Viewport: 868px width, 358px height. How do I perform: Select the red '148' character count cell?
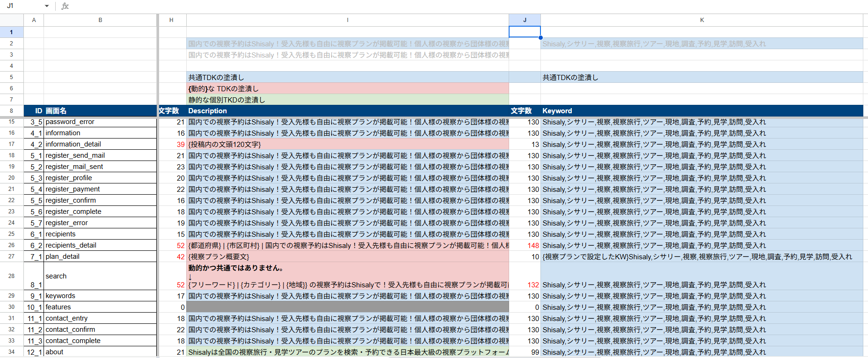(525, 245)
